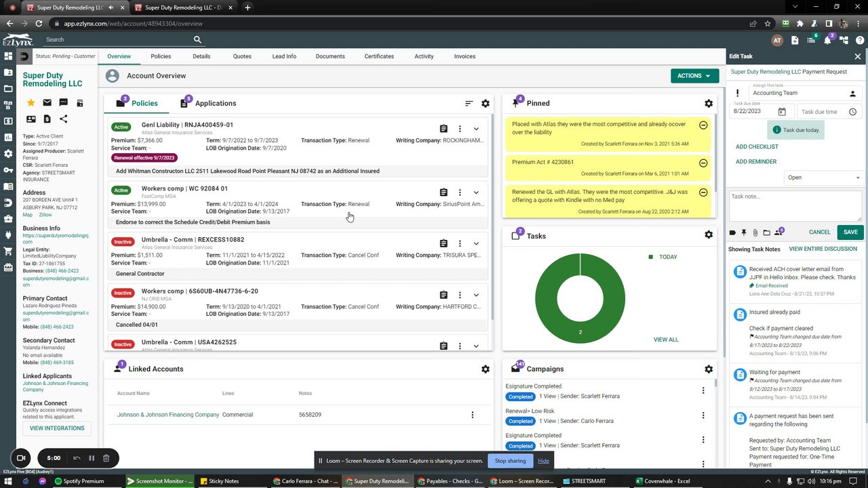
Task: Open the Invoices tab
Action: [465, 56]
